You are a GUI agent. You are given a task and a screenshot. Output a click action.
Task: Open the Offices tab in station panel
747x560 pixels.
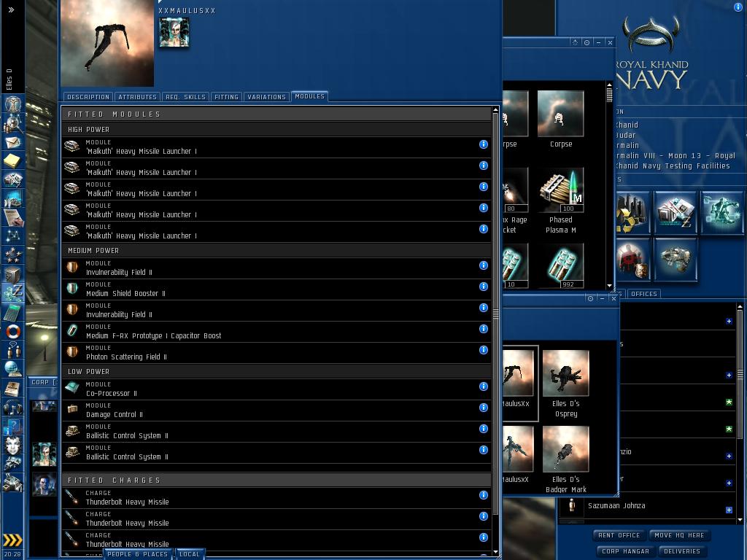pos(643,294)
